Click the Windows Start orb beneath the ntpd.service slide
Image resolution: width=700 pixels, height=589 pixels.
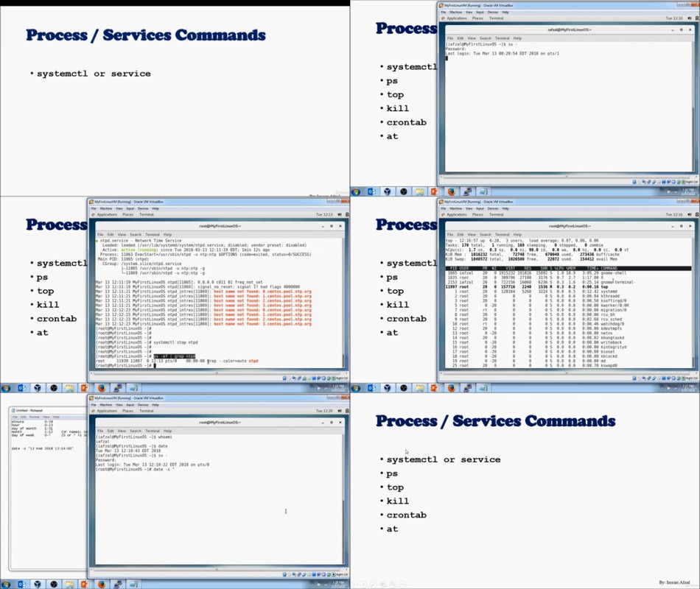[5, 388]
